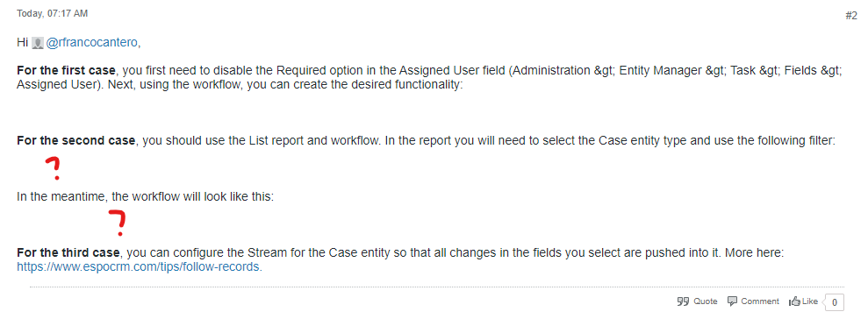
Task: Click the bold "For the second case" text
Action: [75, 140]
